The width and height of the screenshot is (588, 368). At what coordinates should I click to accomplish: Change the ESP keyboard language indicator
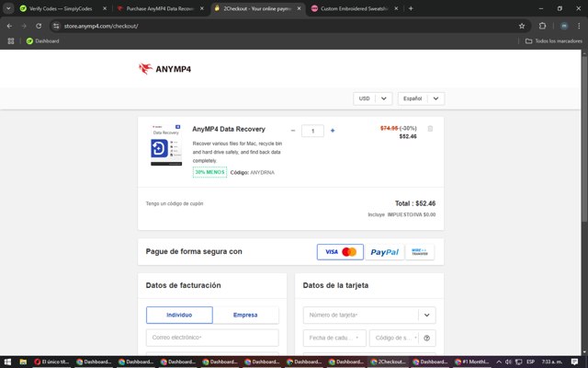(x=530, y=362)
